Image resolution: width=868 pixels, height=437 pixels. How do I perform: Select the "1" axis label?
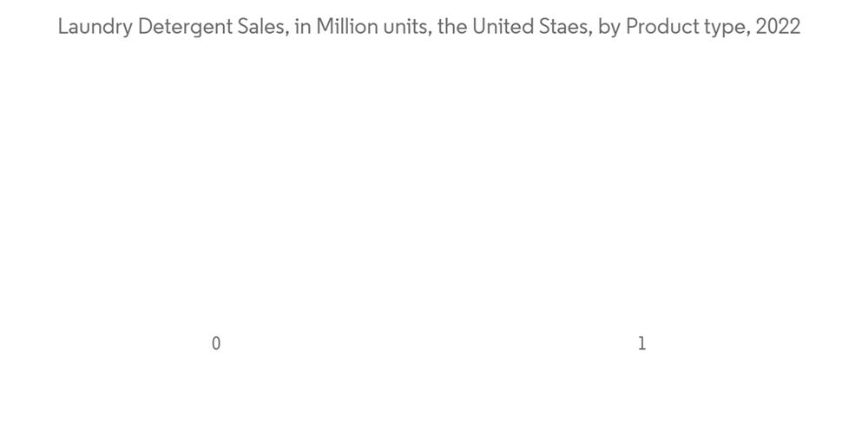point(641,343)
